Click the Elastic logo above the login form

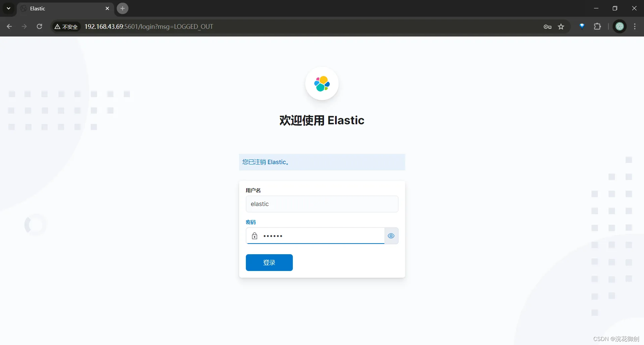coord(322,84)
